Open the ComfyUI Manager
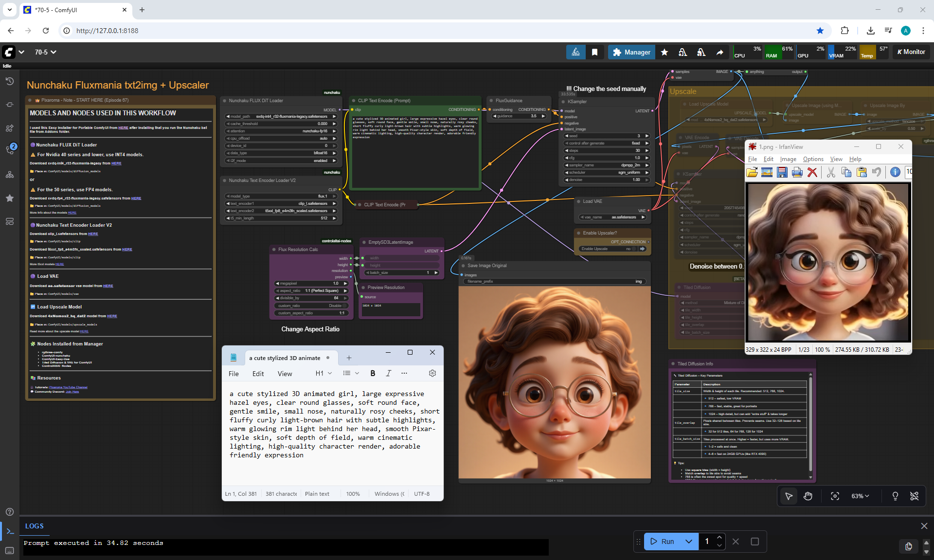Image resolution: width=934 pixels, height=560 pixels. pyautogui.click(x=631, y=52)
